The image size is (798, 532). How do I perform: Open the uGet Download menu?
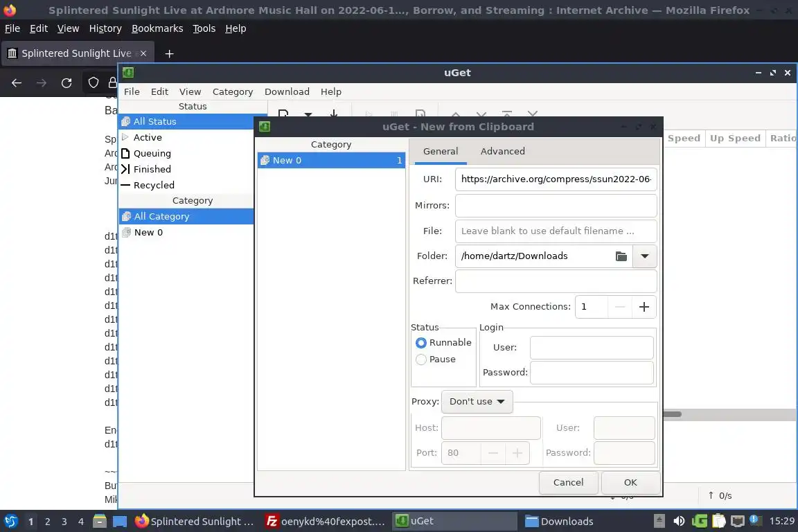coord(287,91)
